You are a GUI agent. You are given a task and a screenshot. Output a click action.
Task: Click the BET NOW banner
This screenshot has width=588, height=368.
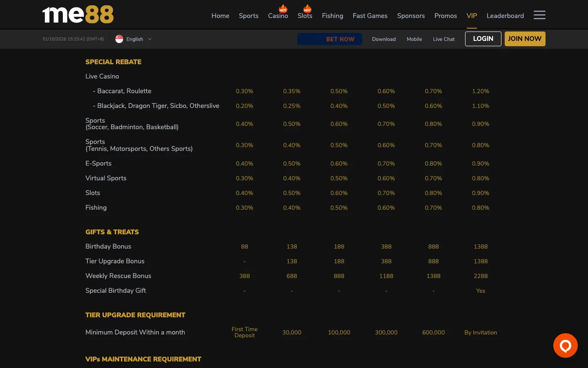click(x=330, y=39)
